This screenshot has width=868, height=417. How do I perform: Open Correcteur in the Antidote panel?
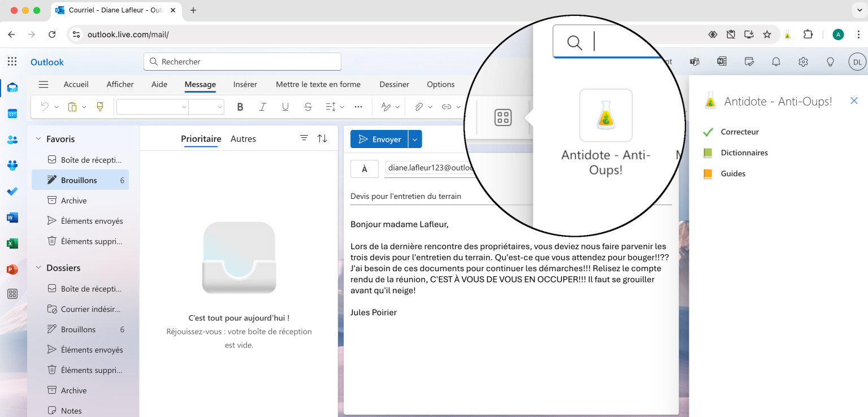tap(739, 132)
